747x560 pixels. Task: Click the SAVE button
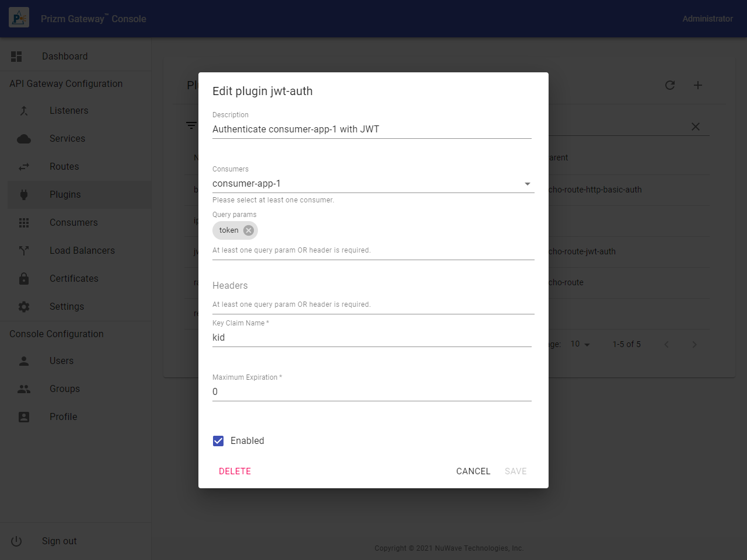[x=515, y=471]
